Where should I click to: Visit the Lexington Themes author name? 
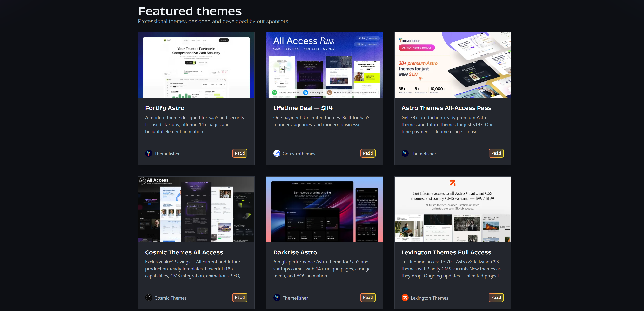430,298
